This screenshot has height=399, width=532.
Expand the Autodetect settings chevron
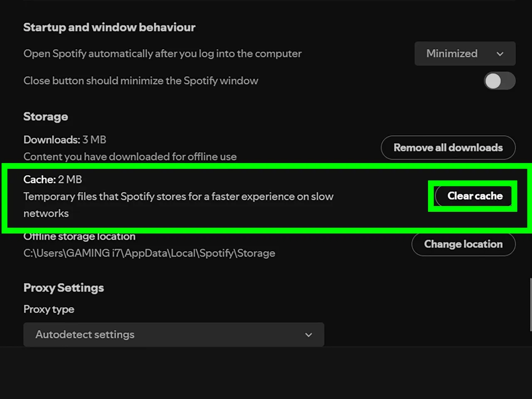(308, 335)
